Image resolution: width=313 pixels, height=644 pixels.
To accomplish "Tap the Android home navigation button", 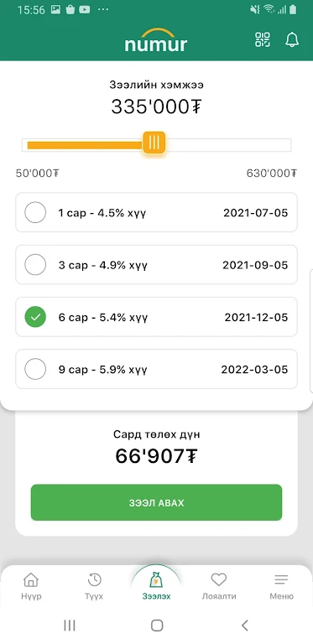I will 157,625.
